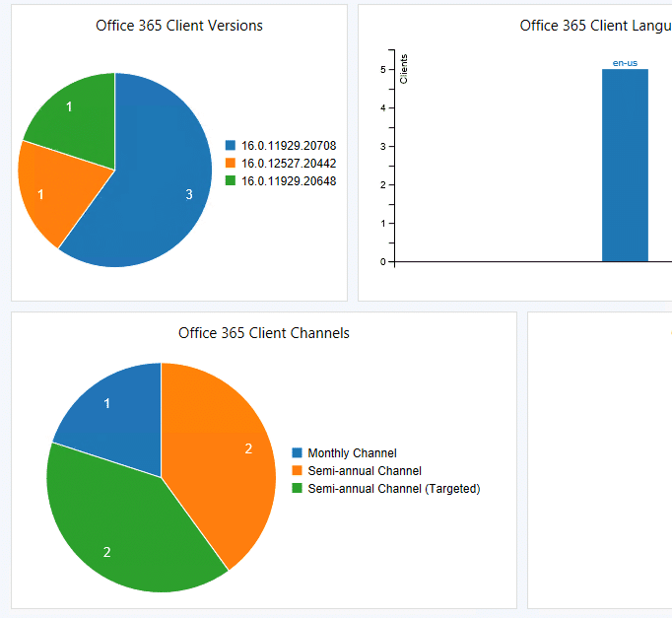The height and width of the screenshot is (618, 672).
Task: Select the Semi-annual Channel (Targeted) green slice
Action: 118,532
